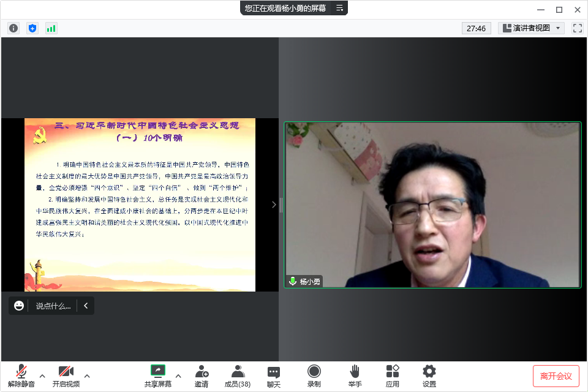Expand audio options arrow beside microphone
This screenshot has width=588, height=392.
point(42,375)
